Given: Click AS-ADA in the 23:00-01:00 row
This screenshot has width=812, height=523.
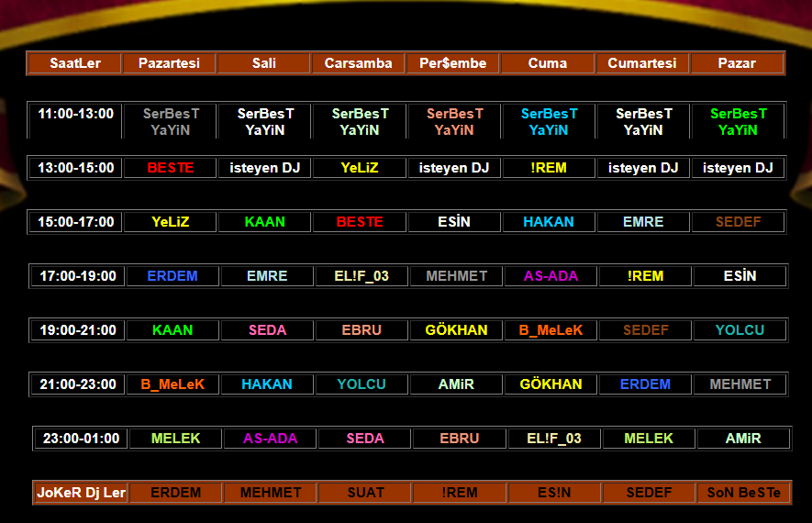Looking at the screenshot, I should click(x=271, y=439).
